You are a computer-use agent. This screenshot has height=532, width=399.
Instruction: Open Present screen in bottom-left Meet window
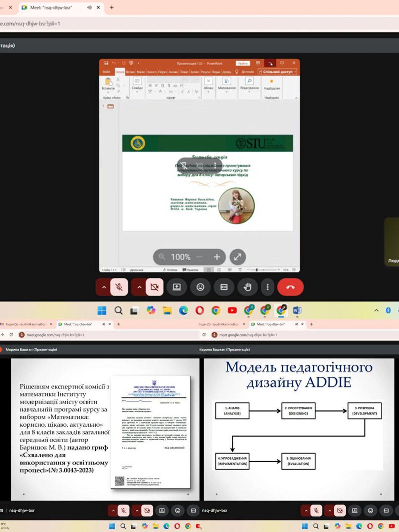162,511
